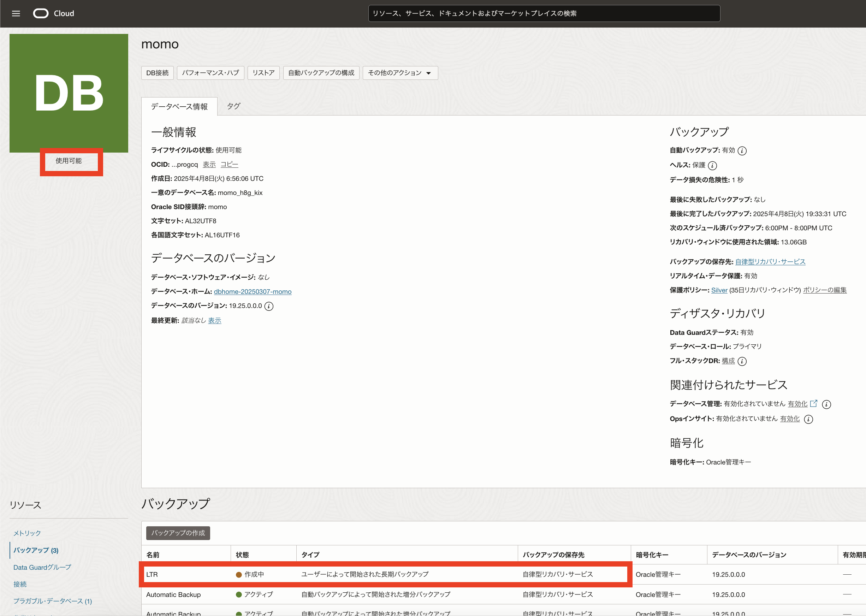Switch to the データベース情報 tab

pyautogui.click(x=179, y=107)
